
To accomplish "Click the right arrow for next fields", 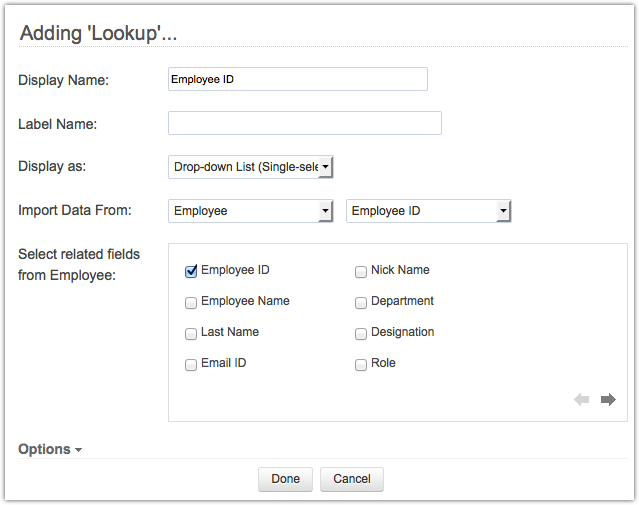I will click(608, 400).
